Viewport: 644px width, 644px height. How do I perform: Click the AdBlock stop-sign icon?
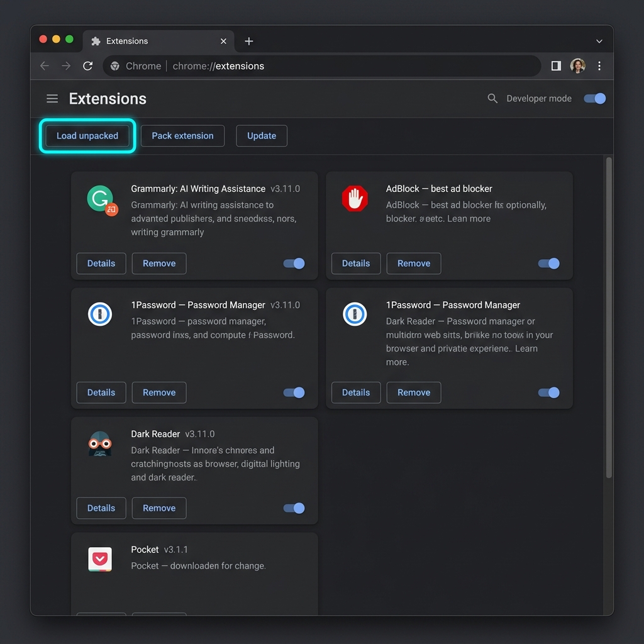coord(355,197)
